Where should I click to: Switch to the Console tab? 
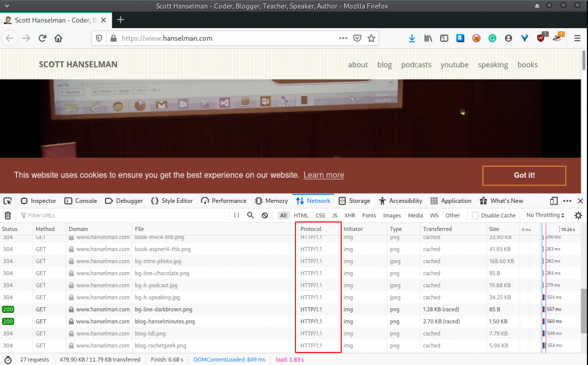click(81, 201)
